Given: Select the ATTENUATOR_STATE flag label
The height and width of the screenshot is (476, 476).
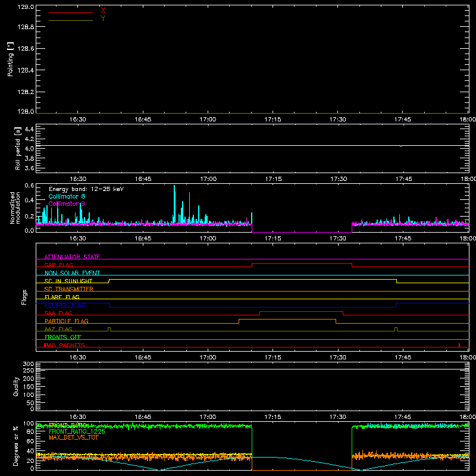Looking at the screenshot, I should (72, 257).
